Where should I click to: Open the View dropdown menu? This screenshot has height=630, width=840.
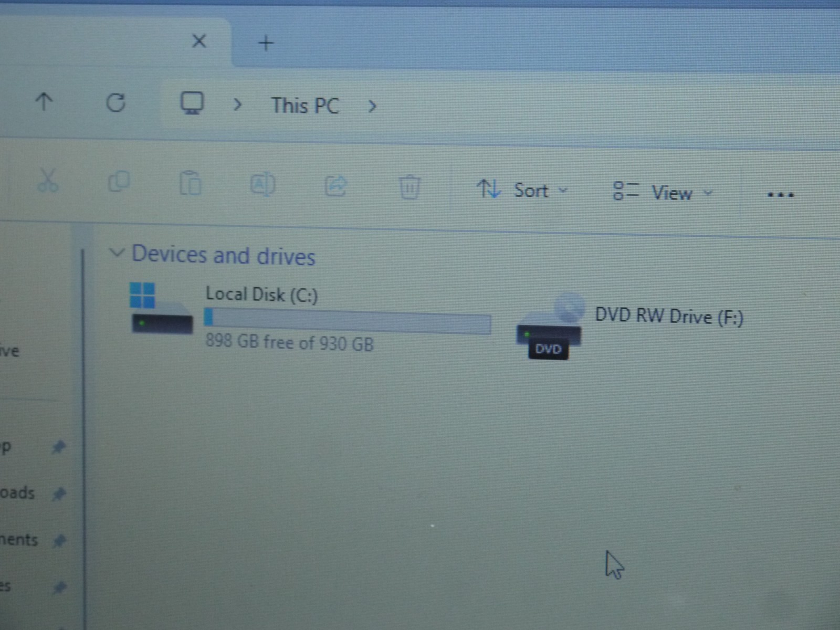663,193
